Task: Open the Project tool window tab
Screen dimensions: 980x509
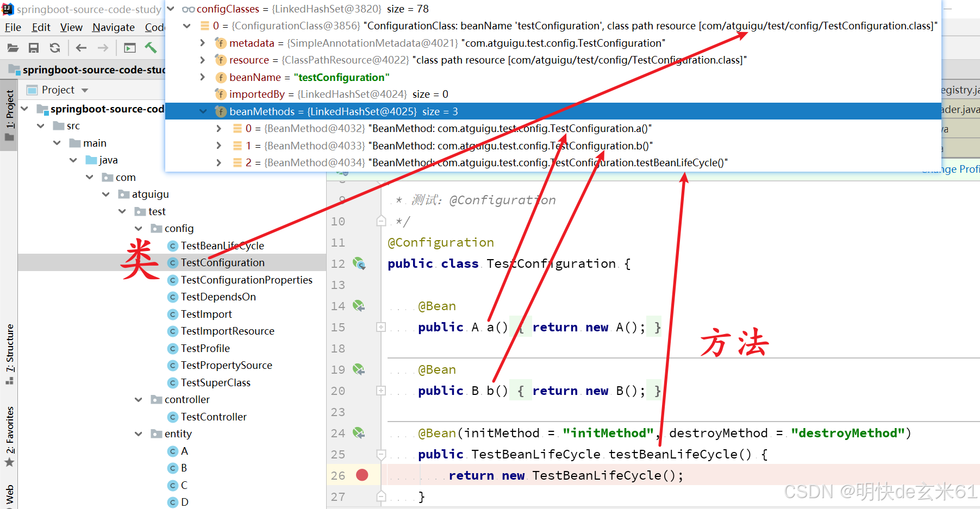Action: pos(9,115)
